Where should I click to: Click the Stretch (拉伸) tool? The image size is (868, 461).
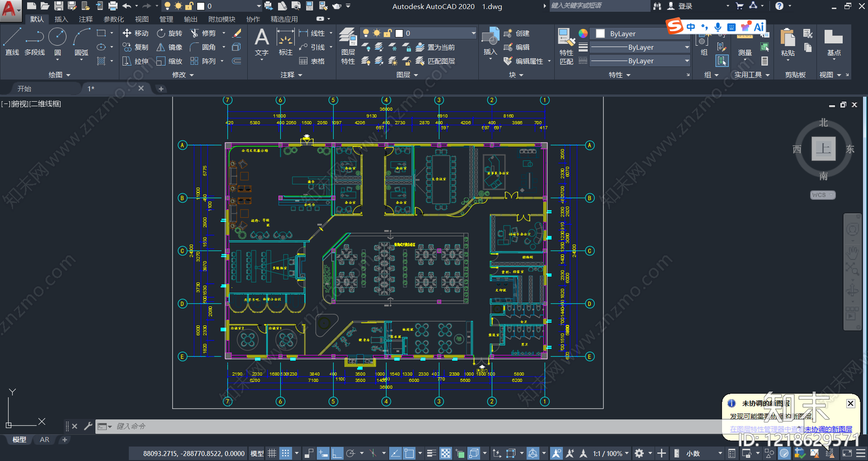tap(135, 61)
